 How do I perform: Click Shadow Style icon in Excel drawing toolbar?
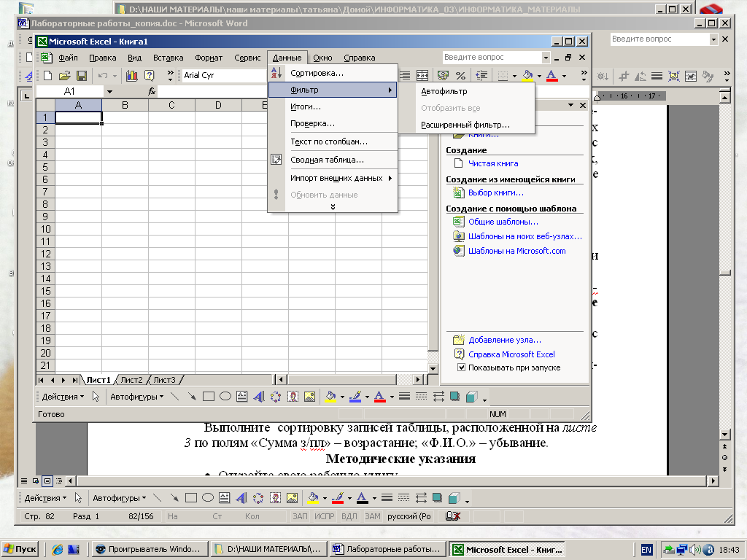tap(455, 396)
